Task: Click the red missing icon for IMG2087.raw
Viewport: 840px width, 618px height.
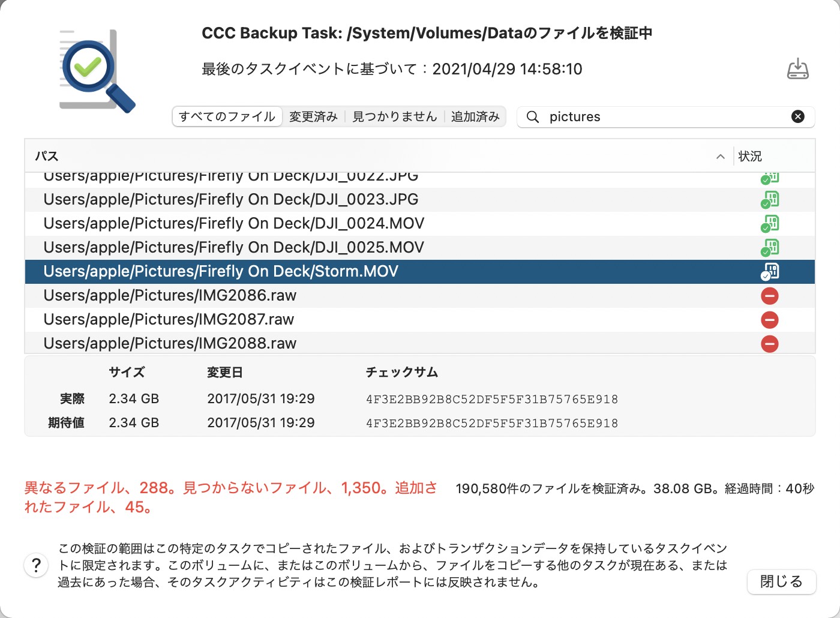Action: tap(770, 320)
